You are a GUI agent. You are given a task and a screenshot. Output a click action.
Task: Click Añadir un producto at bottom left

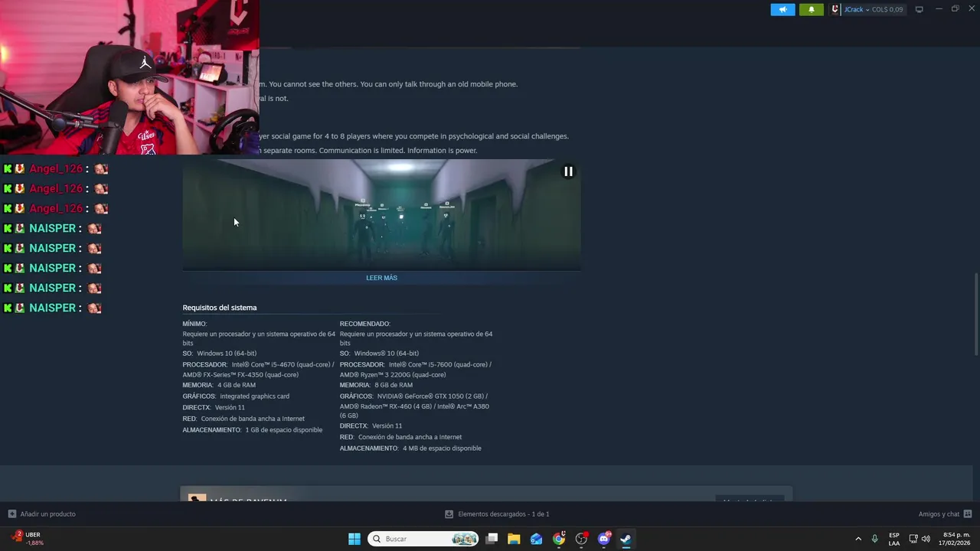47,514
